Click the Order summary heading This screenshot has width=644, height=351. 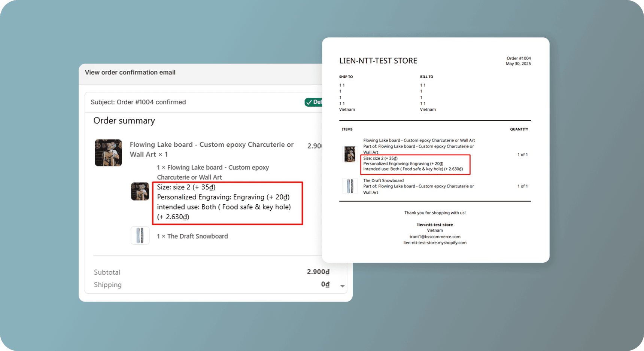click(x=124, y=120)
